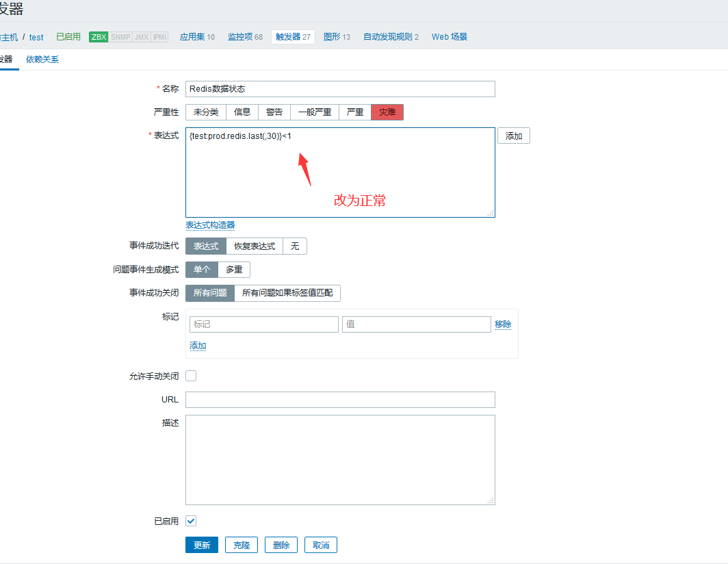Grab the 描述 textarea resize handle
728x564 pixels.
pyautogui.click(x=491, y=501)
